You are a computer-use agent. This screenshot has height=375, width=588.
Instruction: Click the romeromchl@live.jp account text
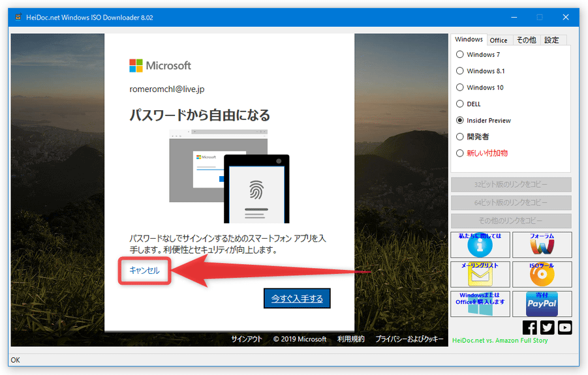click(167, 89)
